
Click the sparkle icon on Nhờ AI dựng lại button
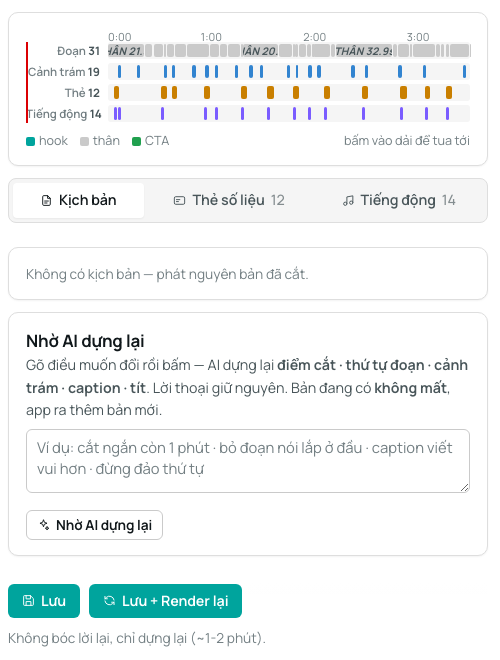coord(44,524)
